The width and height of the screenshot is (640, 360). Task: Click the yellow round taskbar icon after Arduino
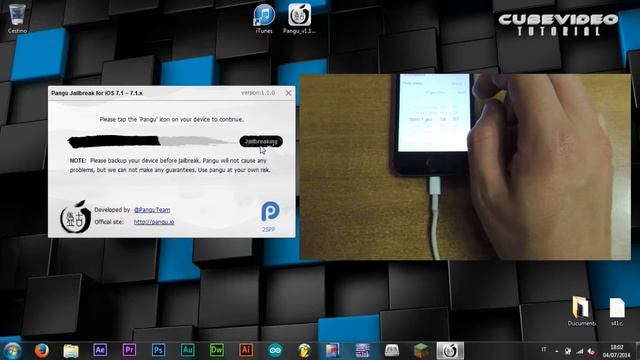[304, 350]
